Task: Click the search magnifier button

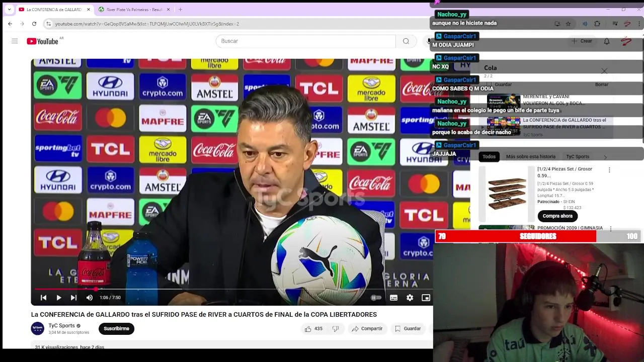Action: 406,41
